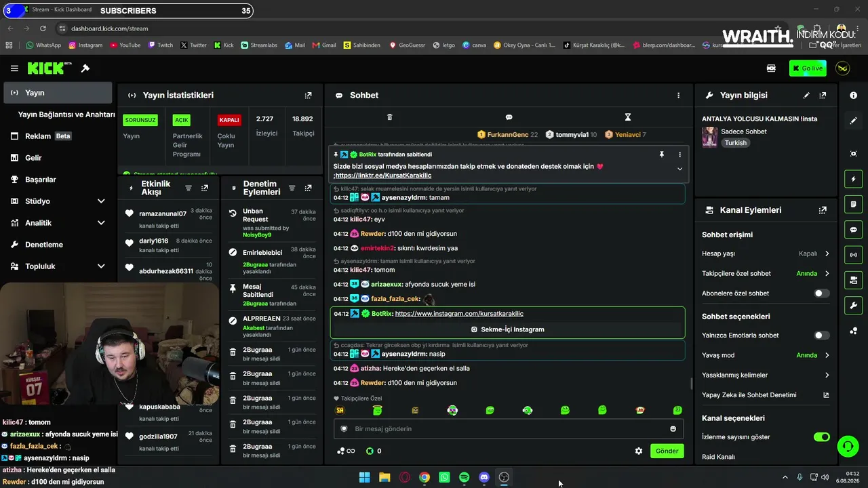
Task: Click the document icon in the right sidebar
Action: click(853, 204)
